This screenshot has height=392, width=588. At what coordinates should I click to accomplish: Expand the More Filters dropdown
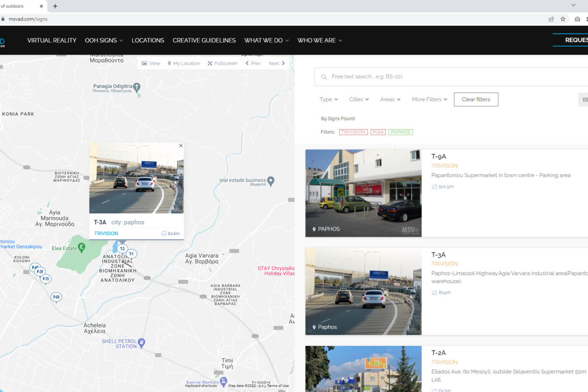429,99
